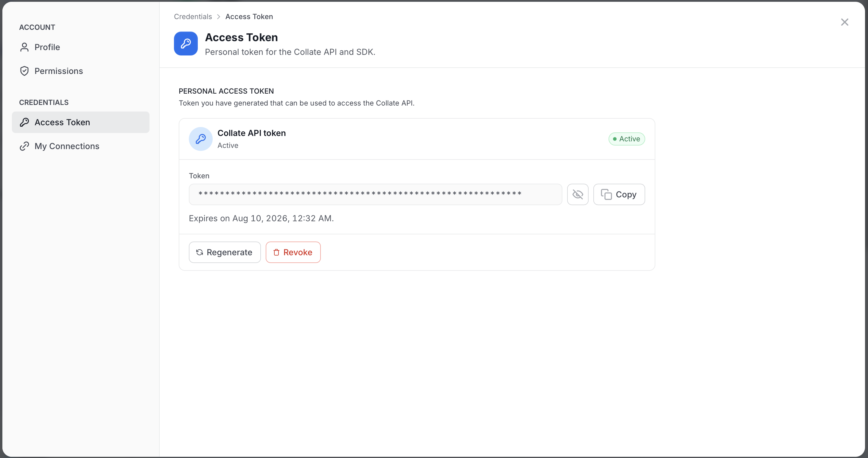Close the settings dialog with X
The image size is (868, 458).
[844, 22]
